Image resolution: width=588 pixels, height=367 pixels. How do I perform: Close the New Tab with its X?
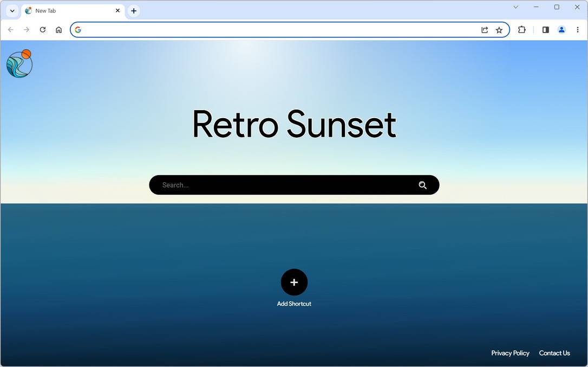pyautogui.click(x=117, y=10)
